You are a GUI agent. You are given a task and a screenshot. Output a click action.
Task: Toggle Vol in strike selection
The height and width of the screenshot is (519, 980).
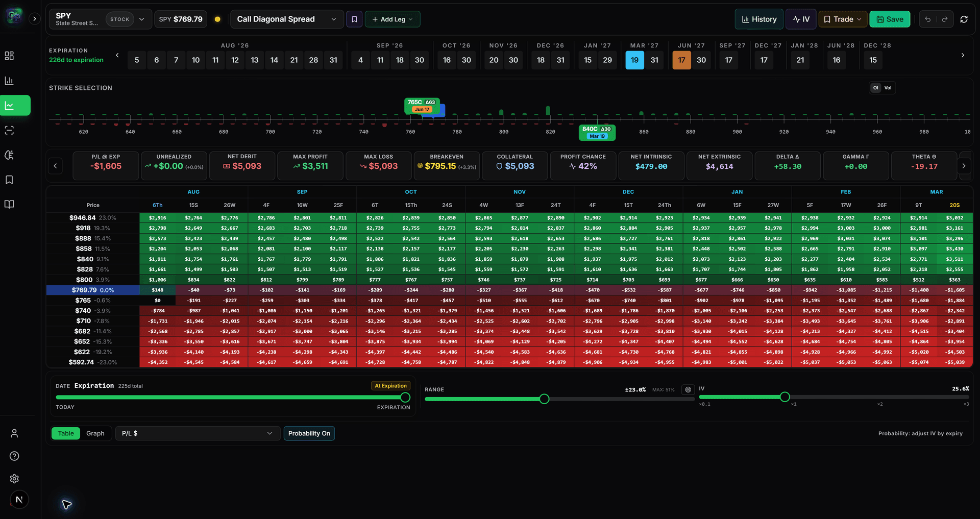click(888, 88)
